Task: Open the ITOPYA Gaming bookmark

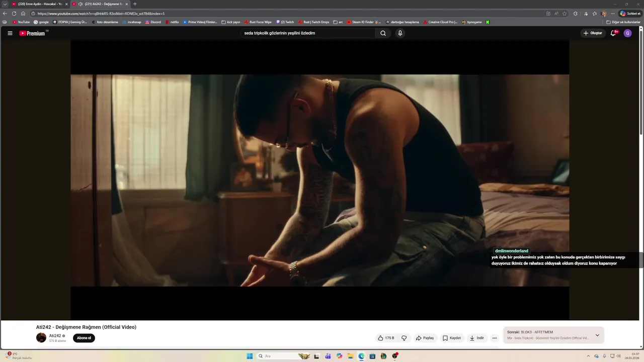Action: tap(70, 22)
